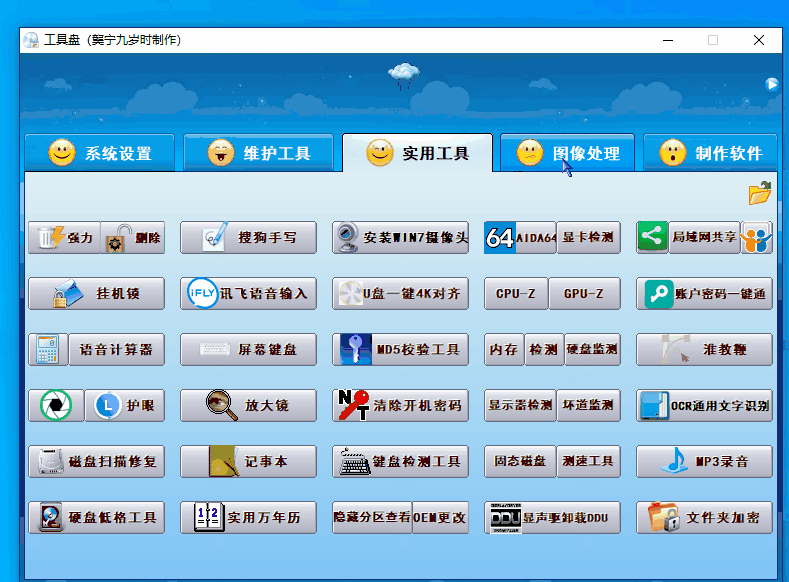Click the cloud icon in the header banner
The width and height of the screenshot is (789, 582).
[404, 74]
